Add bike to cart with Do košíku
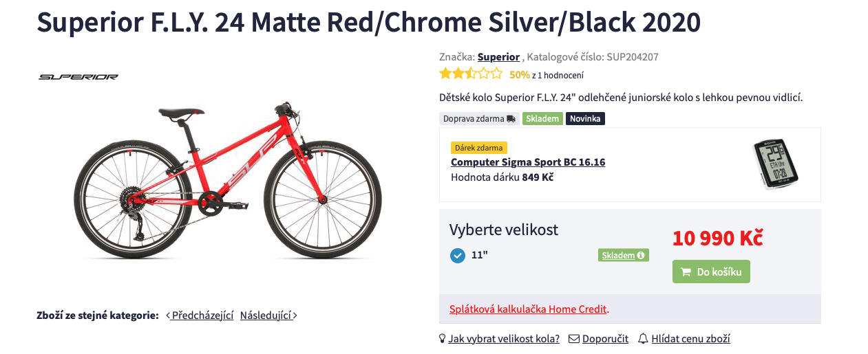868x354 pixels. [711, 272]
